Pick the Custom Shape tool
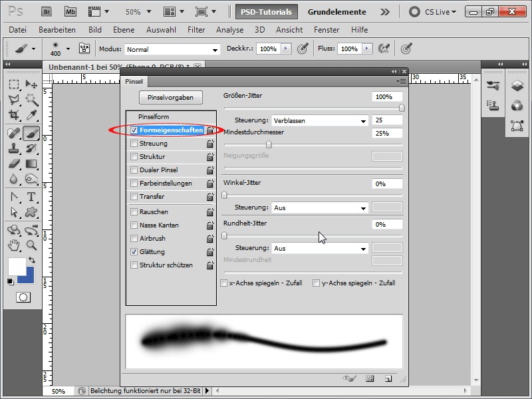This screenshot has height=399, width=532. tap(31, 212)
